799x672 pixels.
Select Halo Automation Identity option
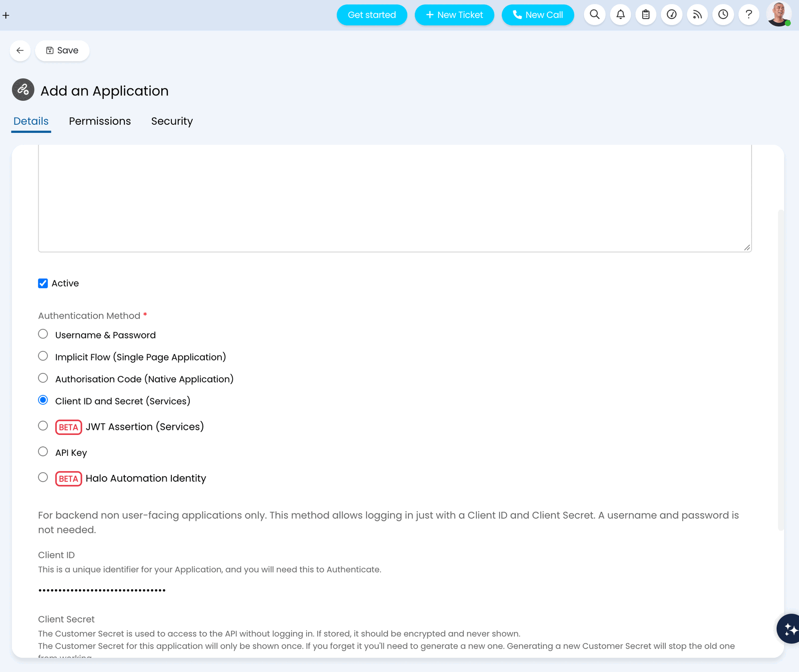[x=43, y=477]
